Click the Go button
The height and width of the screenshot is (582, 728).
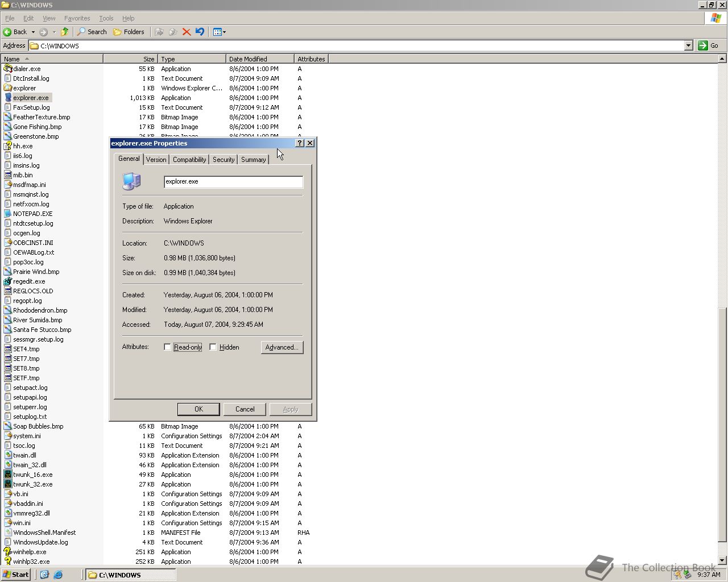click(709, 45)
